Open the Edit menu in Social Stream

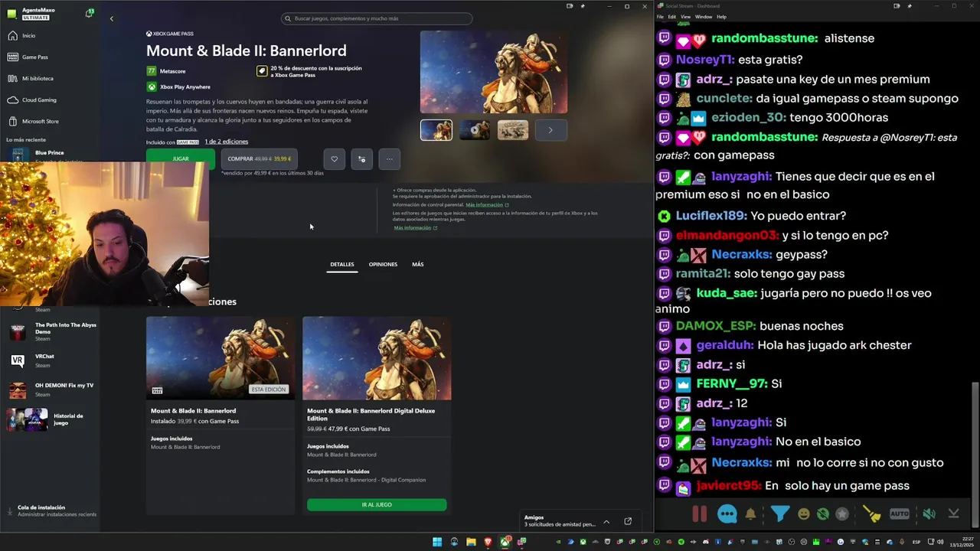671,17
